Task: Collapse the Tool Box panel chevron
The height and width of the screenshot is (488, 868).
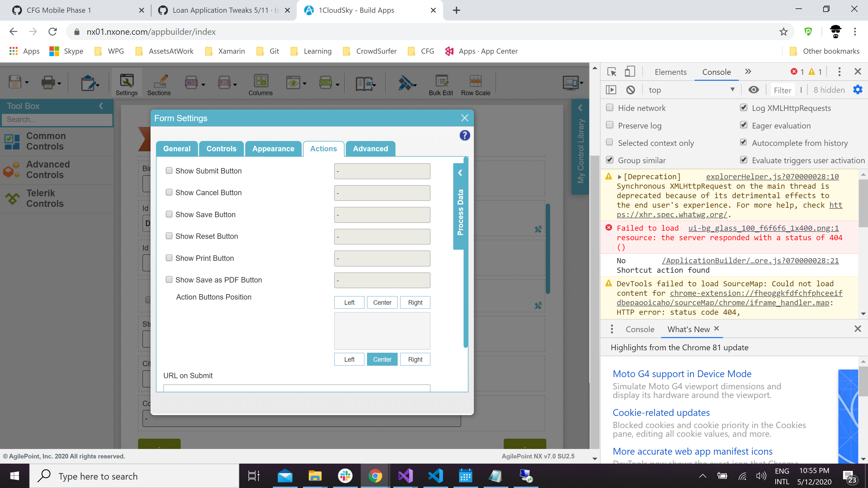Action: pyautogui.click(x=101, y=106)
